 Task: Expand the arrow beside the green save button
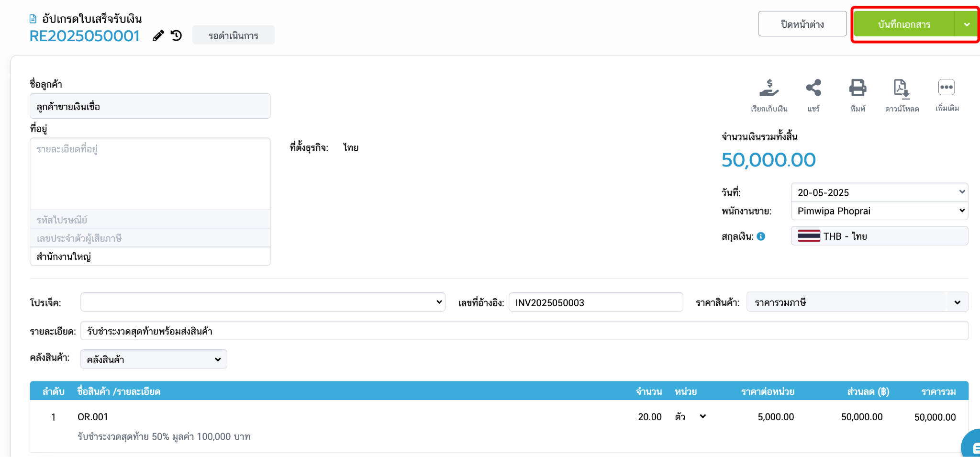[x=967, y=24]
